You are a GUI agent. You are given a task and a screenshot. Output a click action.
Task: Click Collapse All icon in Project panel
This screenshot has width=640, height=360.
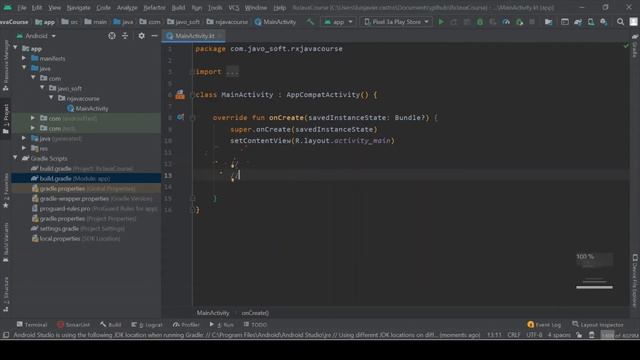[x=125, y=36]
